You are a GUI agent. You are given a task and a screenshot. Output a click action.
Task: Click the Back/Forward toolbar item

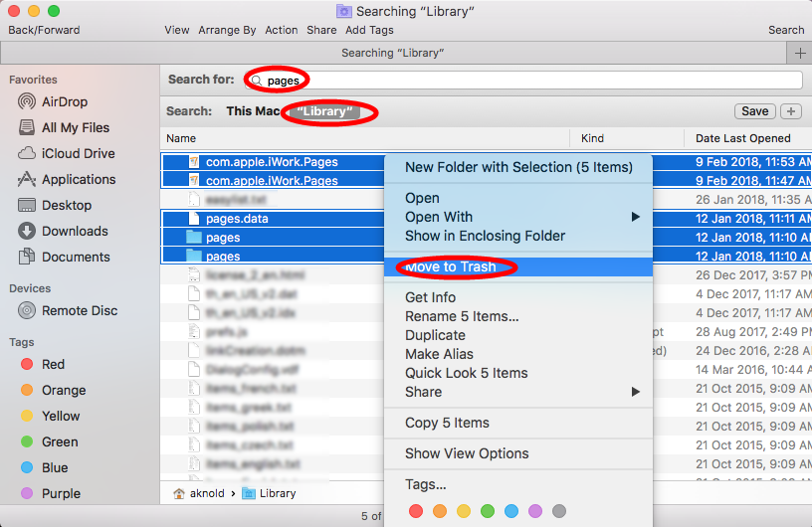[44, 30]
